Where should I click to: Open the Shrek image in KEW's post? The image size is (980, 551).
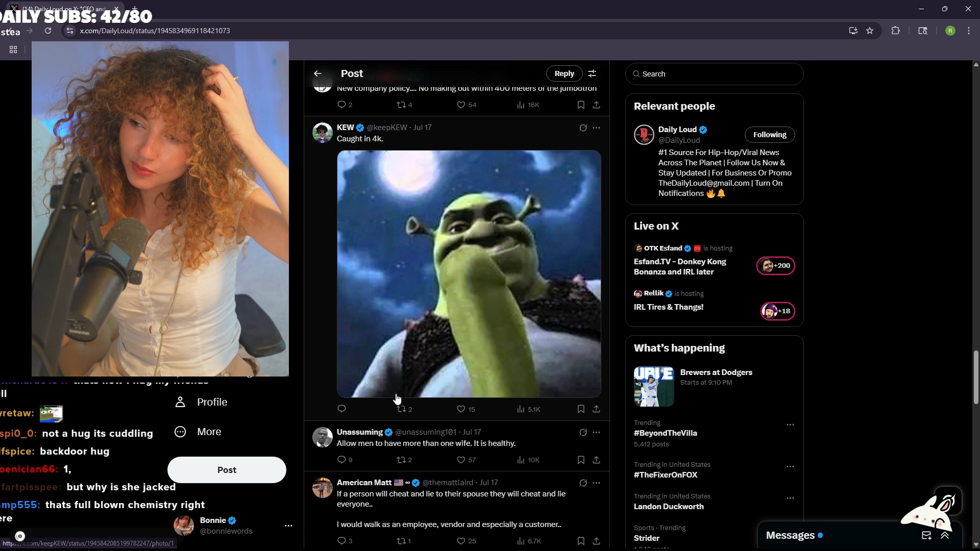coord(469,273)
